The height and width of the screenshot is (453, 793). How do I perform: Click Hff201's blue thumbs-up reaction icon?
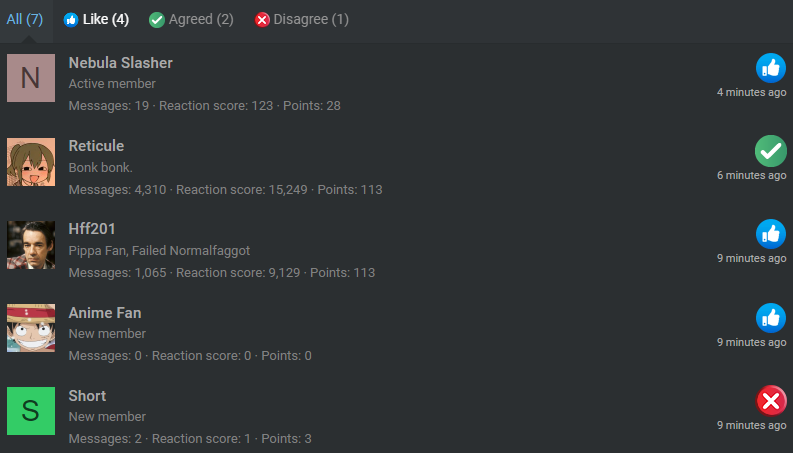tap(771, 234)
